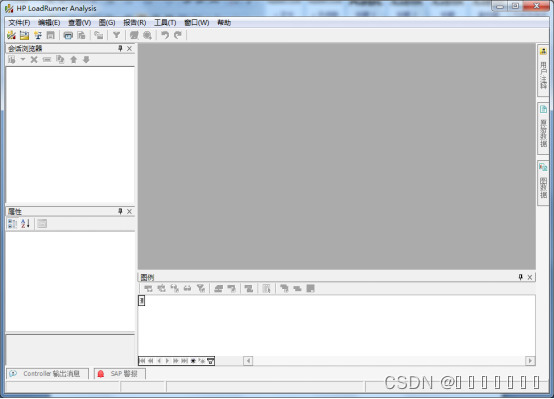Screen dimensions: 554x399
Task: Click the third main toolbar icon with sparkle
Action: pyautogui.click(x=37, y=35)
